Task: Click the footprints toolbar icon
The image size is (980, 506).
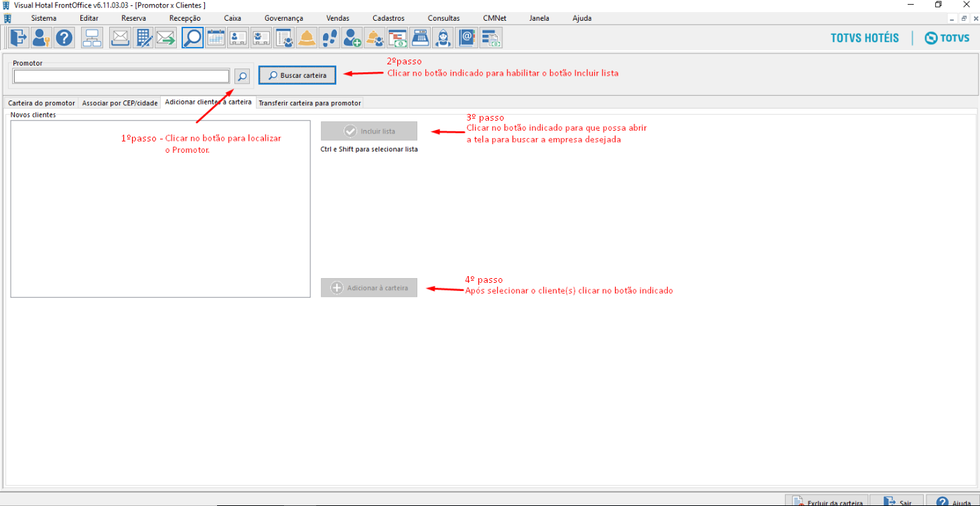Action: click(329, 38)
